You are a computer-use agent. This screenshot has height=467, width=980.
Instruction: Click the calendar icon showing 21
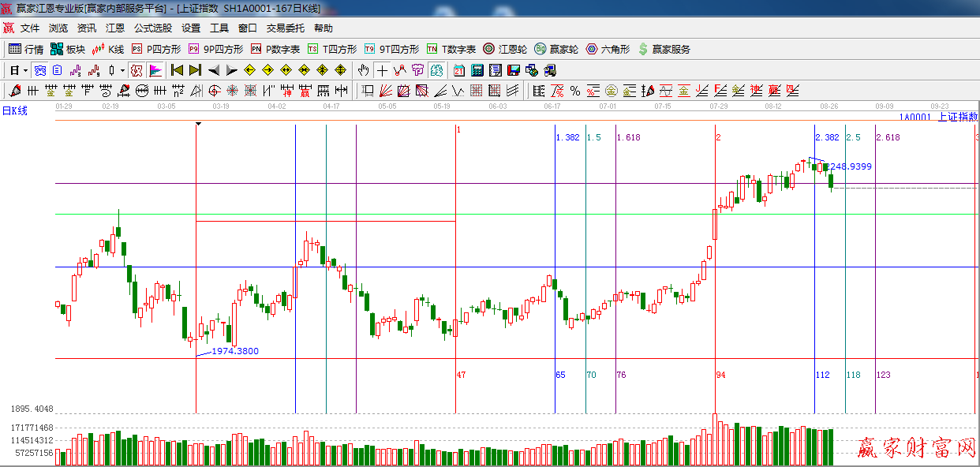coord(458,70)
